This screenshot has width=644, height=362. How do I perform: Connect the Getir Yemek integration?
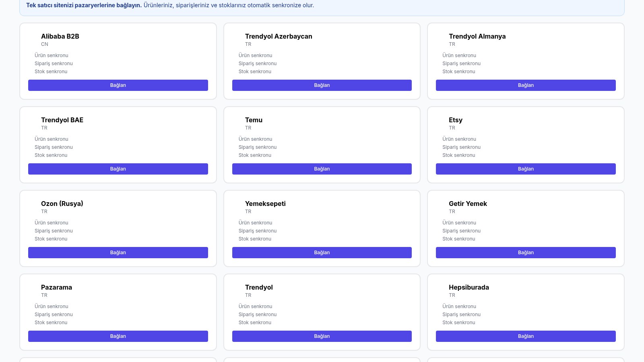526,253
